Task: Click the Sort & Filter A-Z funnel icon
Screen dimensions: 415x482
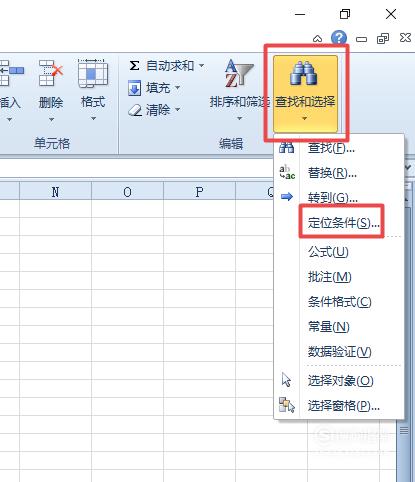Action: 239,74
